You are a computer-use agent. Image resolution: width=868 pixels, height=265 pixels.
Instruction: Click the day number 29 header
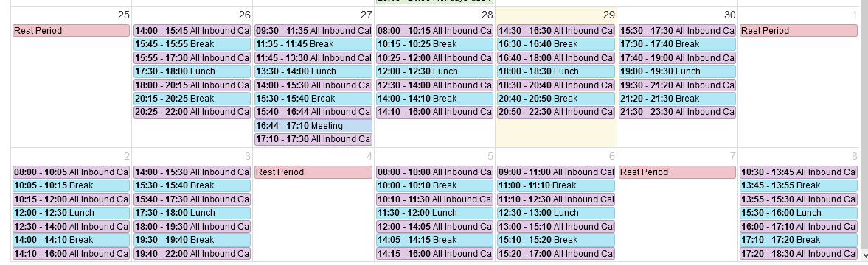point(608,15)
